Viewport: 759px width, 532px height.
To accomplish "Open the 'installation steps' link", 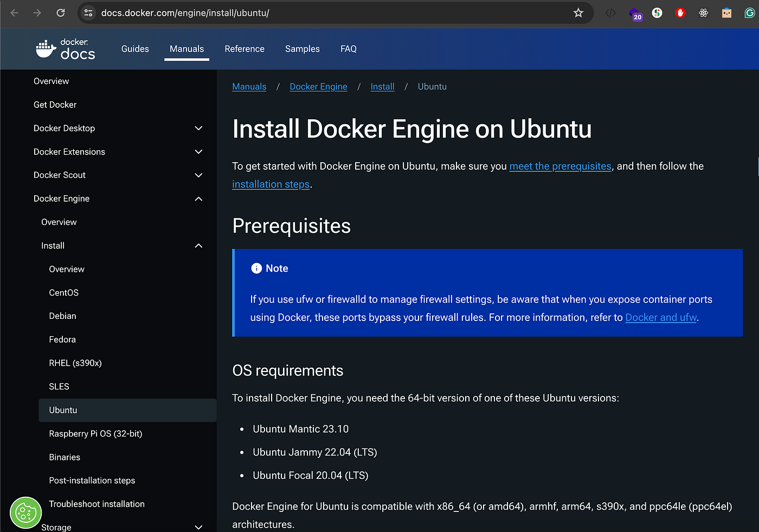I will pos(271,184).
